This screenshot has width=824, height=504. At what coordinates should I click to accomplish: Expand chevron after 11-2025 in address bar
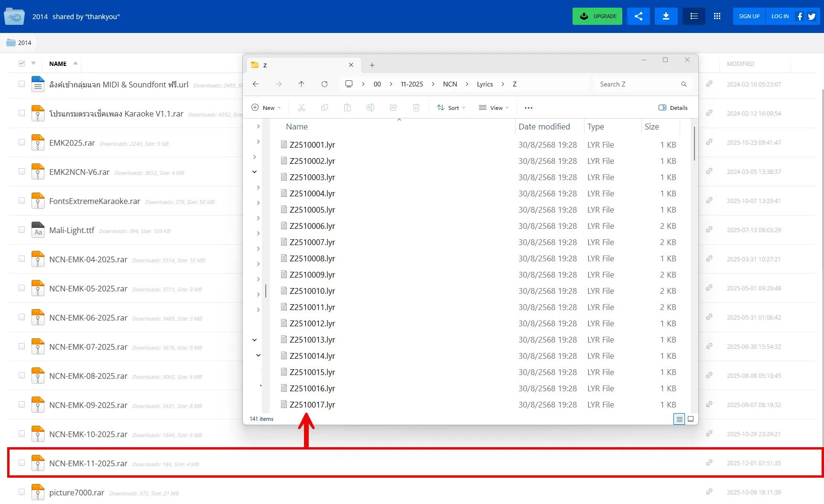[x=433, y=84]
